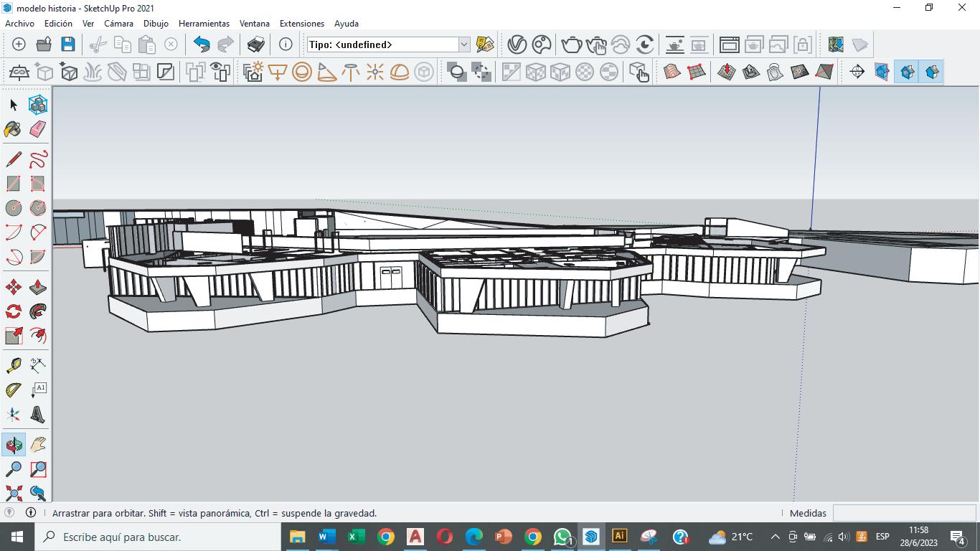Open the V-Ray Asset Editor

point(517,44)
